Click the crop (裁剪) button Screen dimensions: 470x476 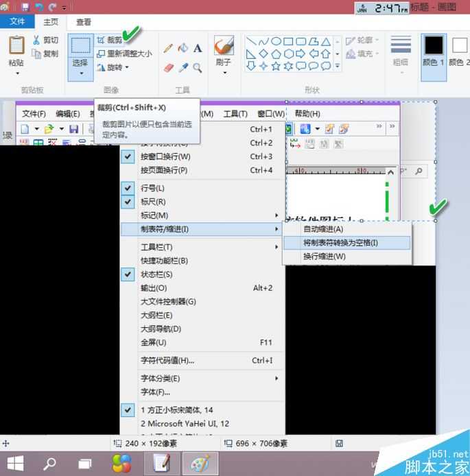point(110,40)
